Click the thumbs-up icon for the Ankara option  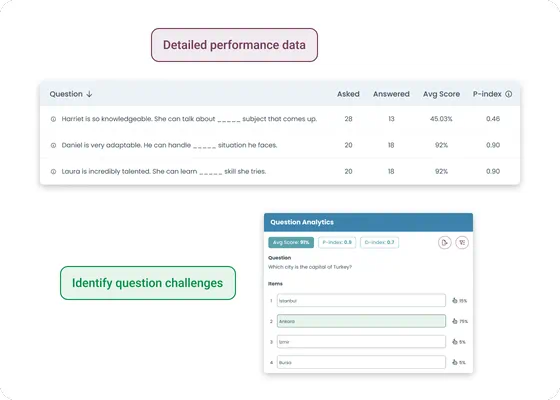pos(455,321)
